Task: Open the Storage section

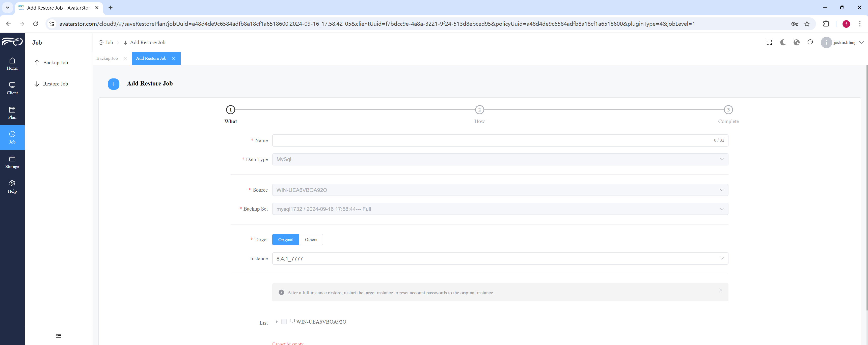Action: click(x=12, y=162)
